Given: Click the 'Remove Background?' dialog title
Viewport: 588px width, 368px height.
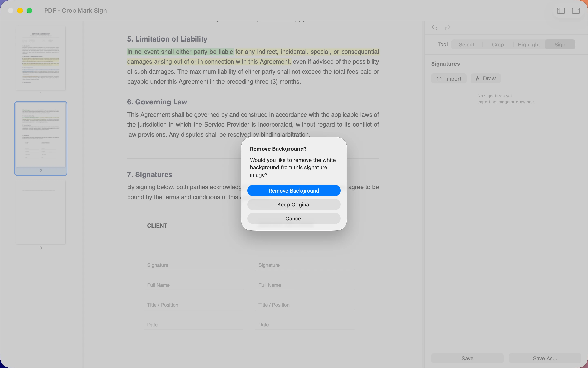Looking at the screenshot, I should click(x=278, y=149).
